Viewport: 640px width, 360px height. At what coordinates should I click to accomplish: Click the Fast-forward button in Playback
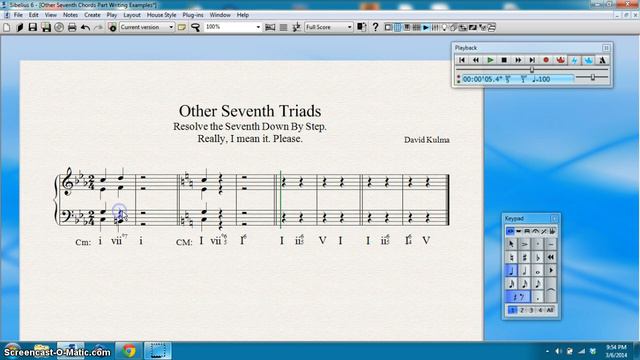pos(518,60)
